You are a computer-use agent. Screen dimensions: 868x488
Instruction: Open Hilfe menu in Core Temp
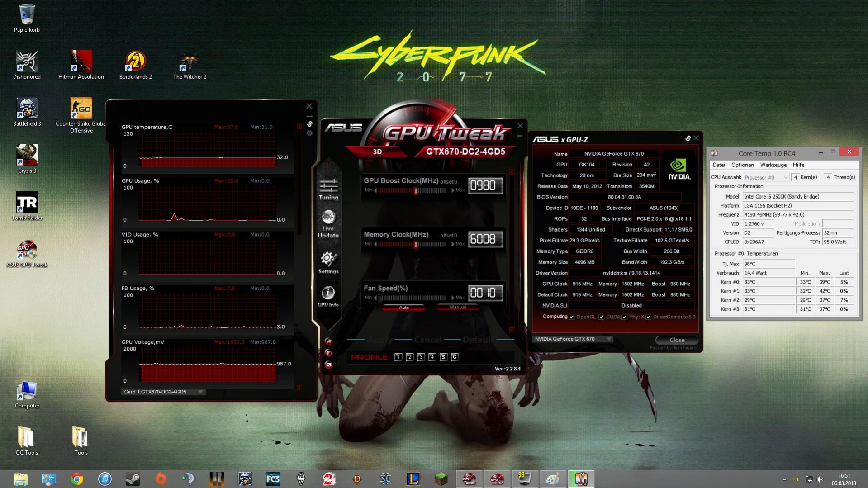(x=798, y=165)
